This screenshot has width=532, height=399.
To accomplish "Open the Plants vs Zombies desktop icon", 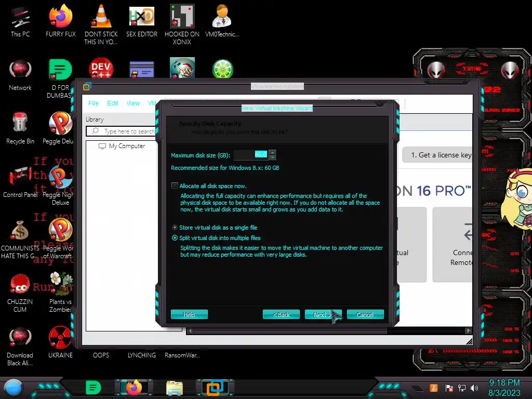I will (60, 292).
